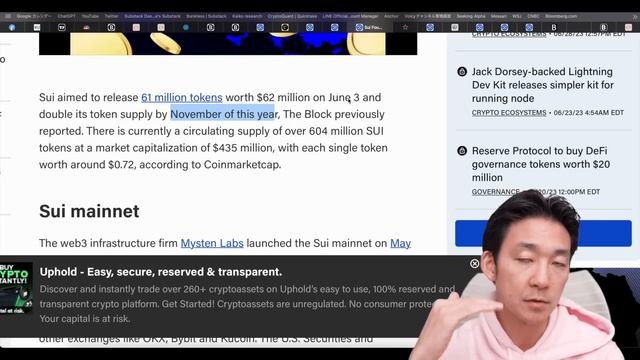Open the LINE Official Account Manager bookmark
Screen dimensions: 640x360
click(x=350, y=16)
